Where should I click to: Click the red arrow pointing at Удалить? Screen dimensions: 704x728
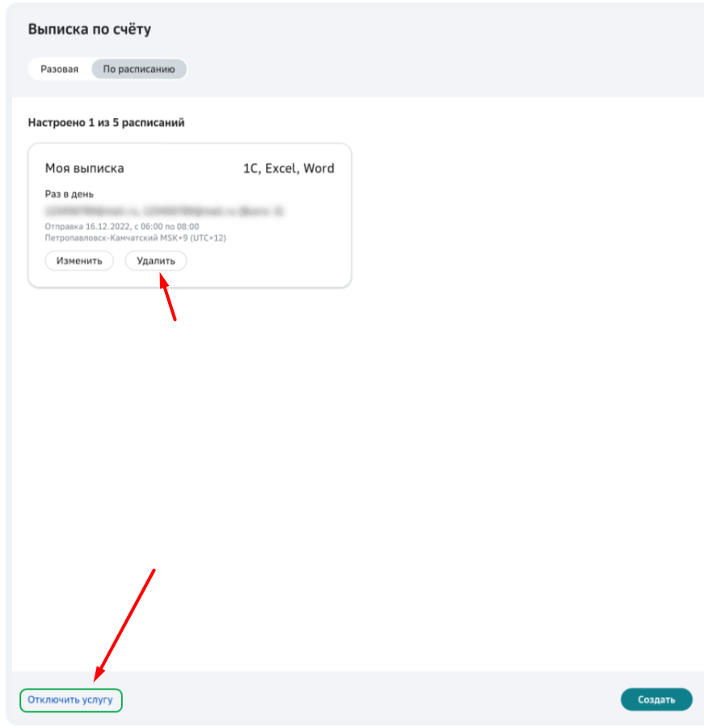point(167,297)
